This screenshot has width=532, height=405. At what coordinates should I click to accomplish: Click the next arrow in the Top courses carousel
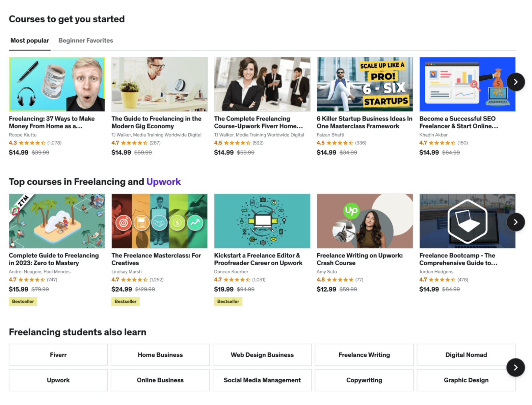pos(515,222)
